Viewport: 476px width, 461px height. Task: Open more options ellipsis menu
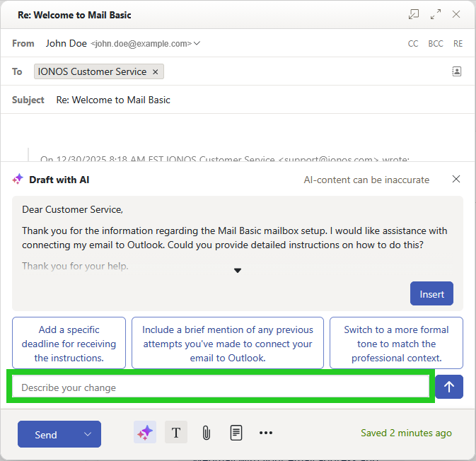point(266,433)
